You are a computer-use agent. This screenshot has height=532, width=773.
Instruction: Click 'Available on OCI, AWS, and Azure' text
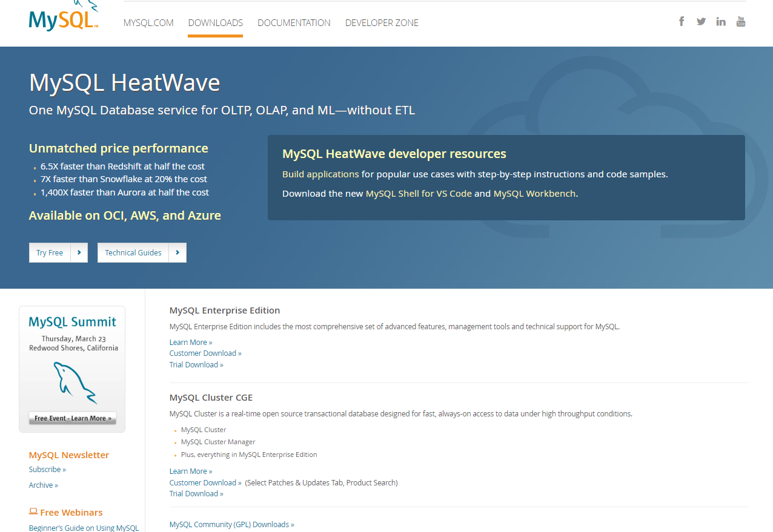coord(125,215)
